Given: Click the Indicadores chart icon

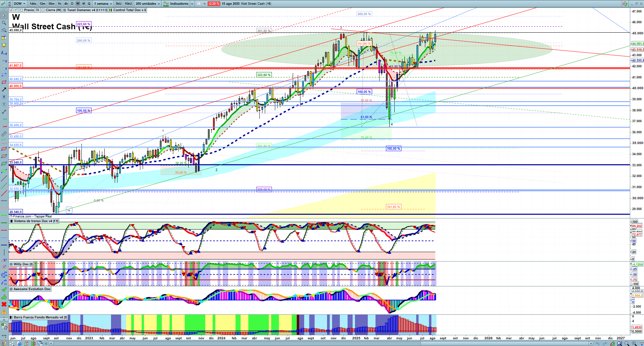Looking at the screenshot, I should coord(166,4).
